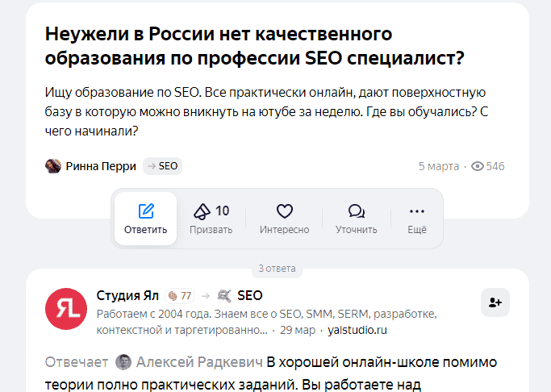
Task: Open Ринна Перри's avatar
Action: [53, 166]
